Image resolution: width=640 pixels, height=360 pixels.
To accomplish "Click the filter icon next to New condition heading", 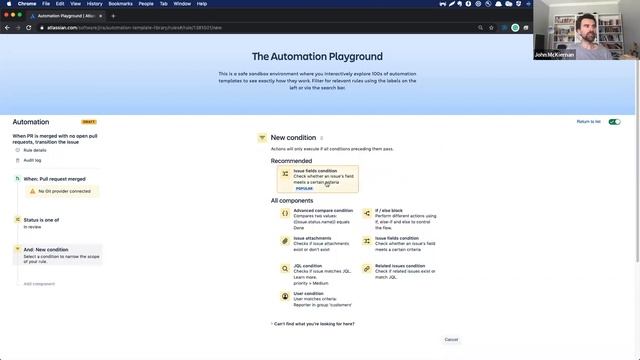I will coord(262,138).
